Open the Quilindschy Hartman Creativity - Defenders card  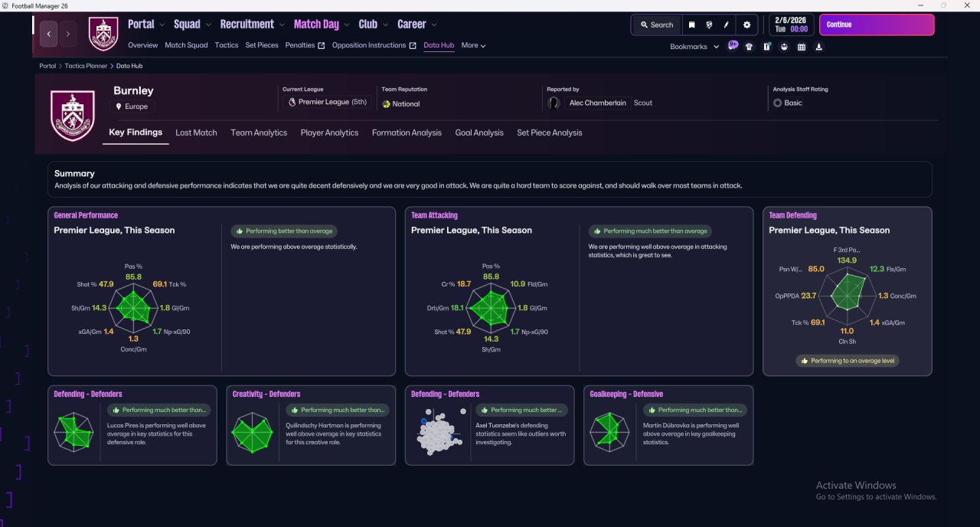[x=311, y=425]
